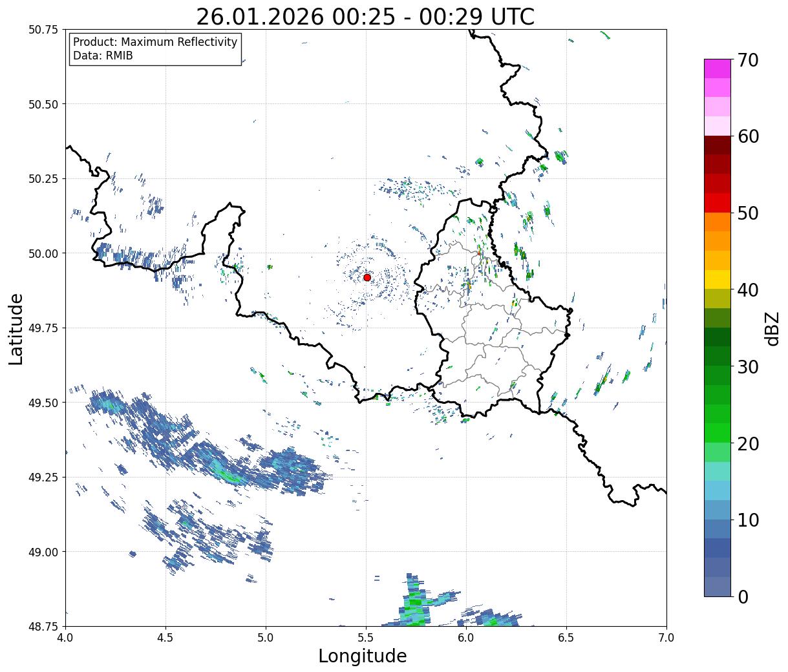Click the longitude tick label 4.5
Screen dimensions: 788x672
tap(165, 638)
